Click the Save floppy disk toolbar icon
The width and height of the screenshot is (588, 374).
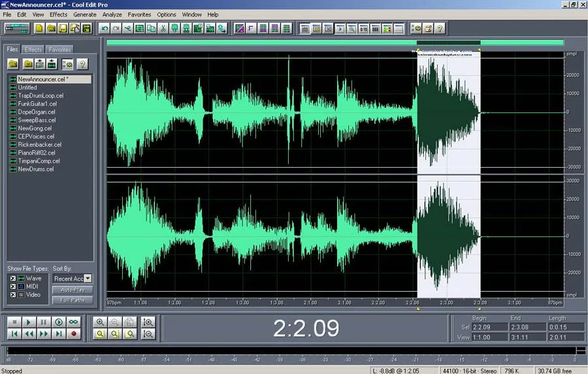(x=63, y=29)
